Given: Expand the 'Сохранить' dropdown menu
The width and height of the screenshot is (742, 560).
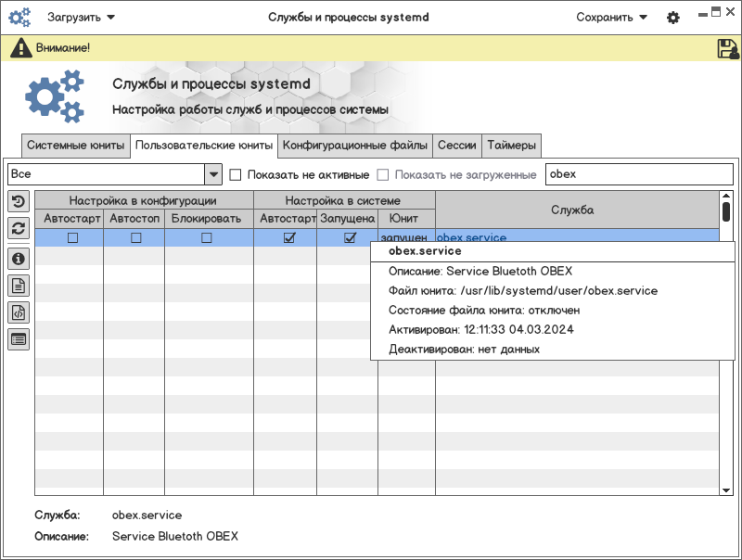Looking at the screenshot, I should click(611, 18).
